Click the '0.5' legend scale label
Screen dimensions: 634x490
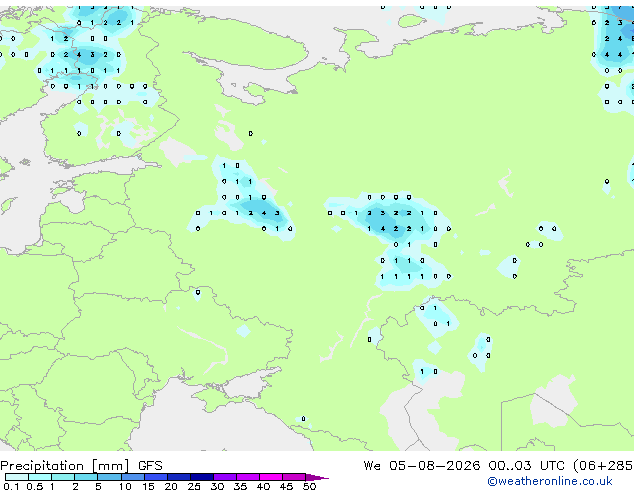[x=35, y=486]
